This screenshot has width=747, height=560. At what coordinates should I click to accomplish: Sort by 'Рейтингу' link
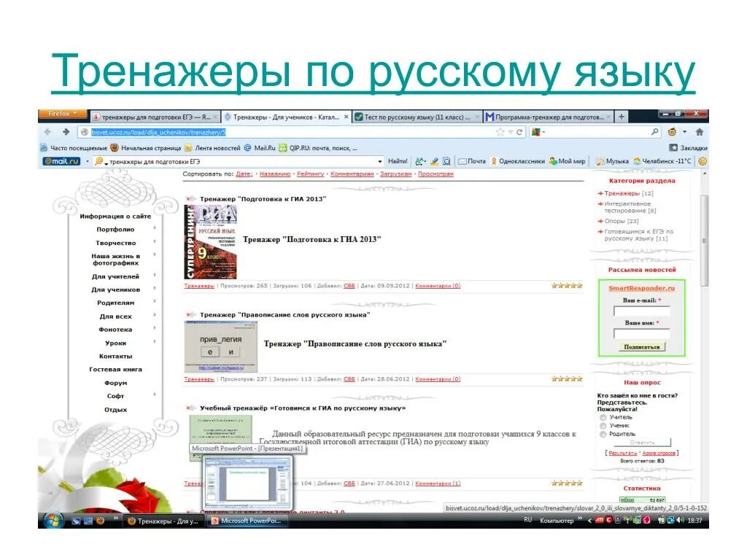click(x=310, y=174)
